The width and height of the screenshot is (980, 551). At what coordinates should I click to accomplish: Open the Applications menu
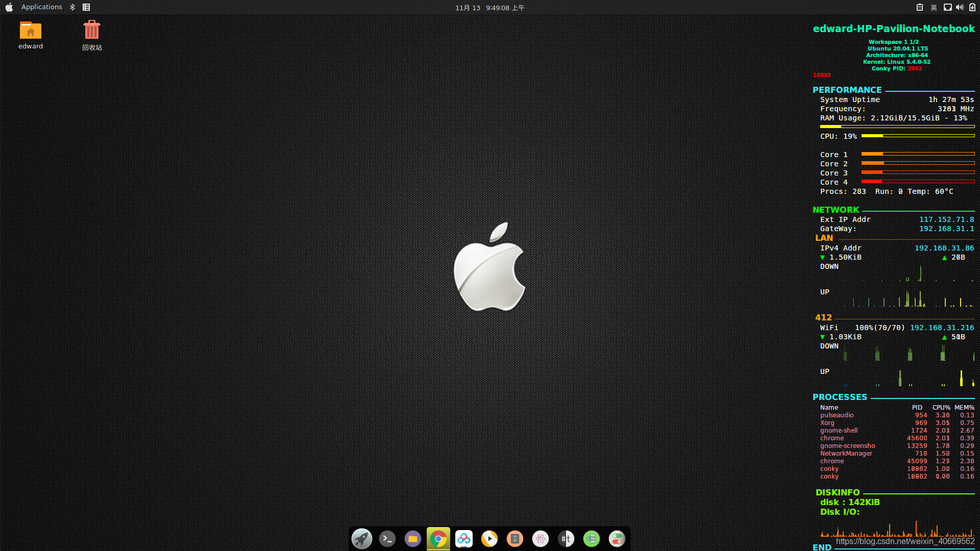click(x=41, y=7)
